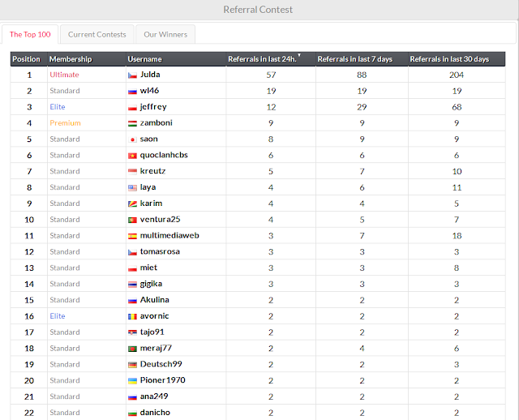Click zamboni's country flag icon
This screenshot has height=420, width=519.
point(132,123)
